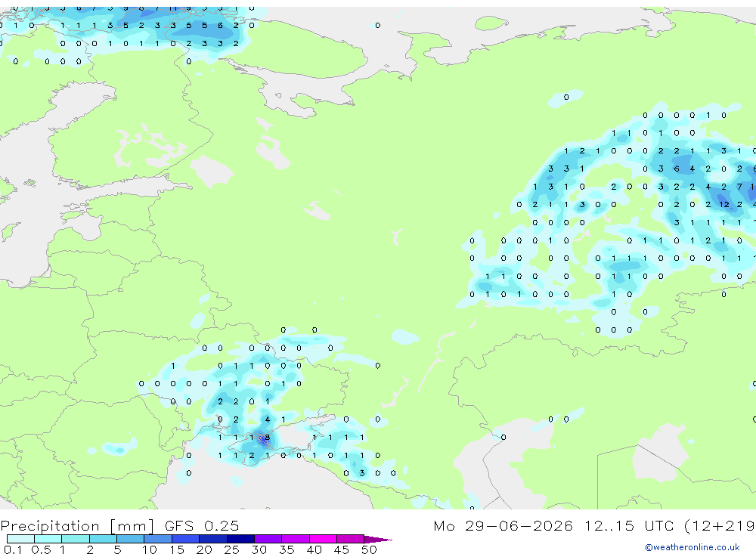Click the legend scale label '15'
756x554 pixels.
coord(177,549)
